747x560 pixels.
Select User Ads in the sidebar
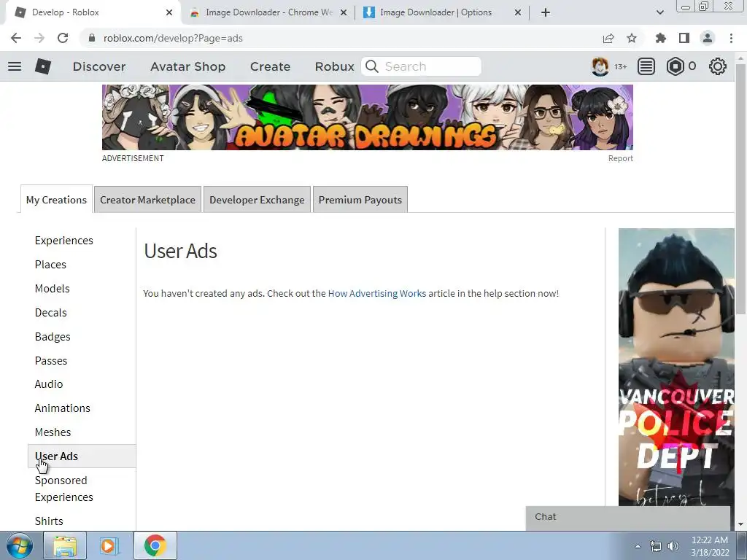pos(82,456)
